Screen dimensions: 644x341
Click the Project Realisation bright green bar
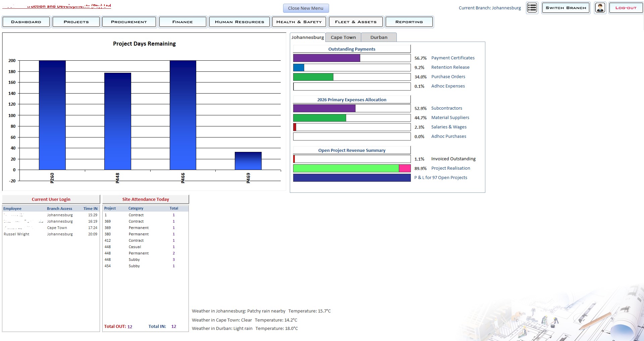[346, 168]
